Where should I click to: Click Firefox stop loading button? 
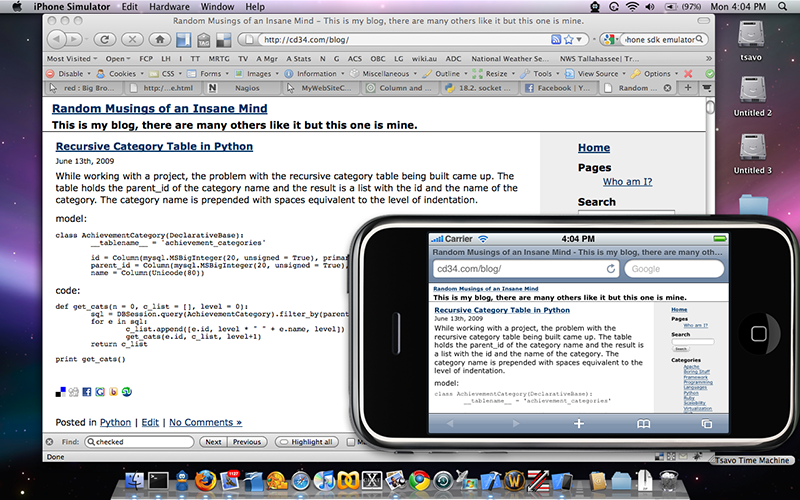(x=132, y=39)
